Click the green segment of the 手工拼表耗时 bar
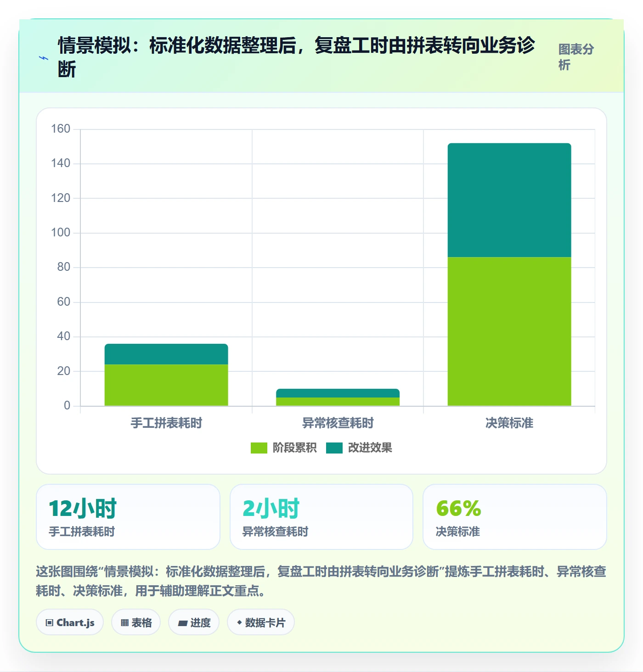The image size is (643, 672). (166, 385)
